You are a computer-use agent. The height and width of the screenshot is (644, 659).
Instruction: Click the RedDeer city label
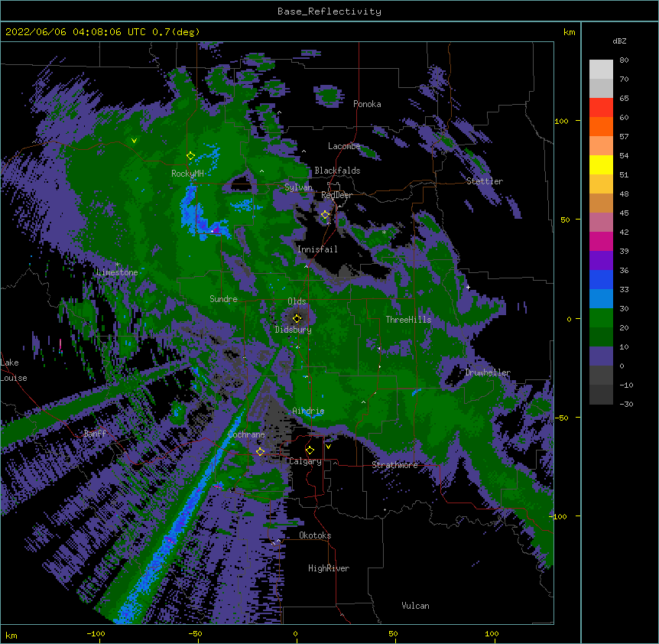tap(336, 195)
